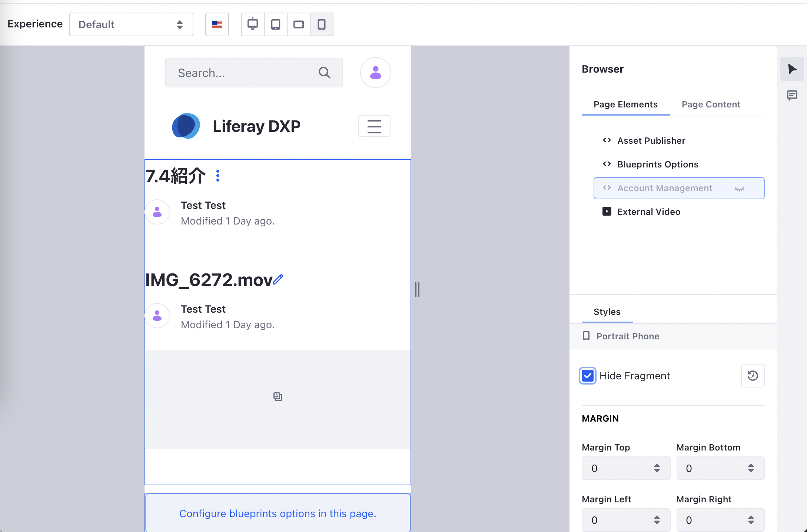Show hidden Account Management fragment
Image resolution: width=807 pixels, height=532 pixels.
tap(739, 189)
